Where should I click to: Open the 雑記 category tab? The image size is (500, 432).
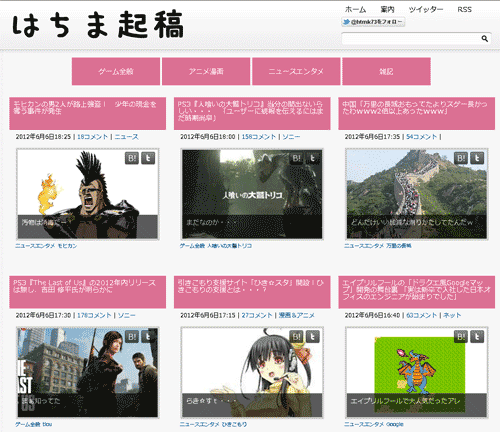[x=386, y=71]
